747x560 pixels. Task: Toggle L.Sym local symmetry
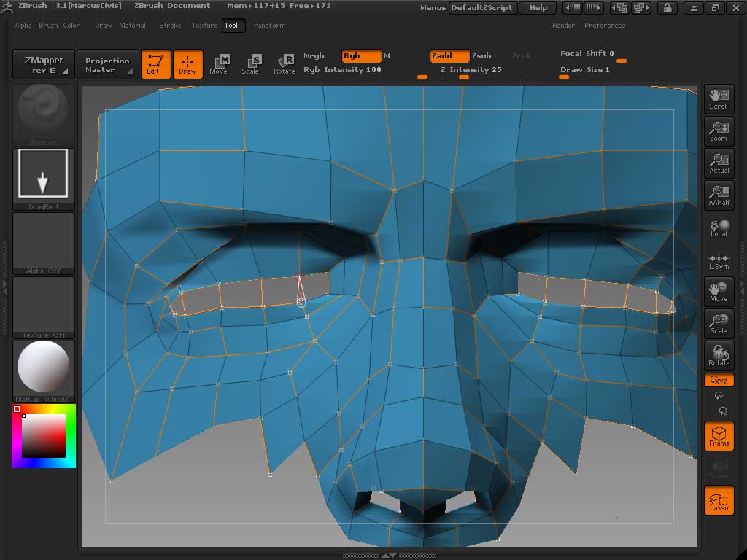[719, 261]
